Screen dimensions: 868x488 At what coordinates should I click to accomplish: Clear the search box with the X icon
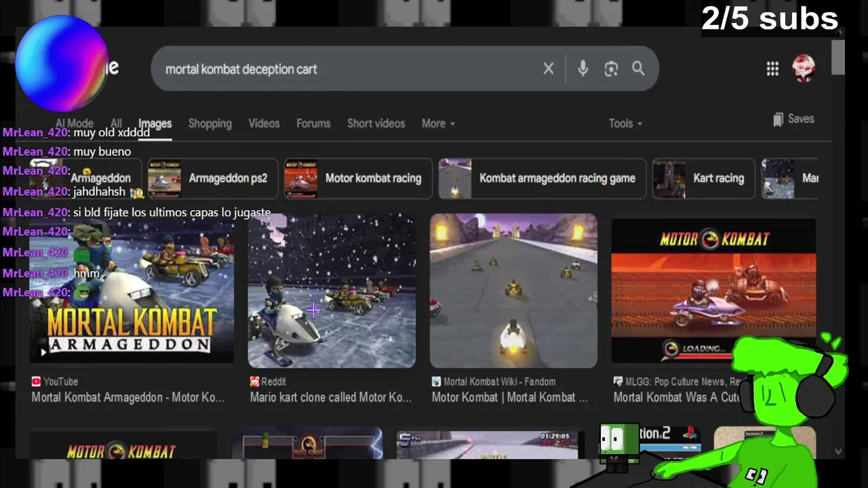click(x=548, y=68)
